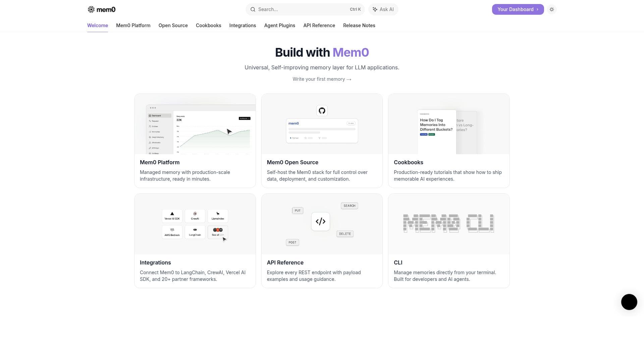This screenshot has width=644, height=362.
Task: Click the mem0 repository preview box
Action: (x=322, y=131)
